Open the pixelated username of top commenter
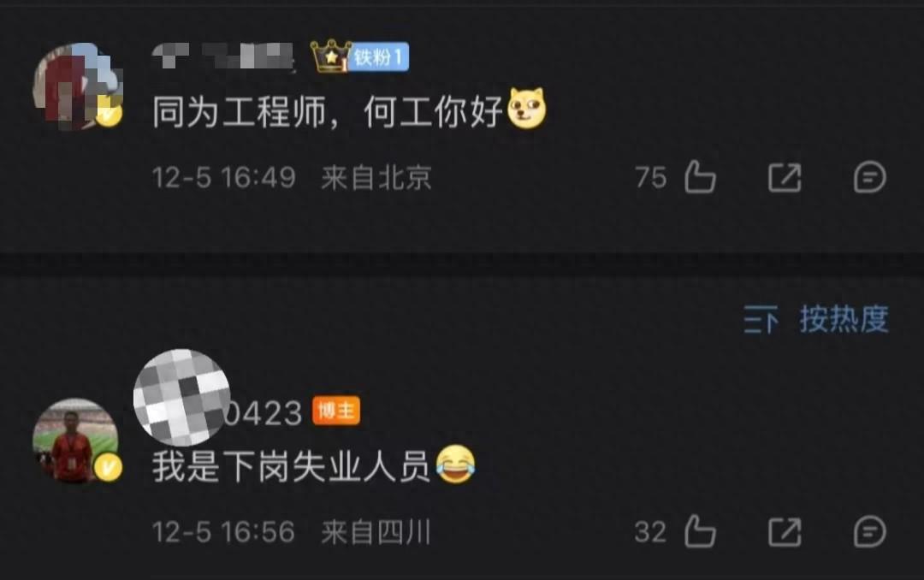 (222, 56)
